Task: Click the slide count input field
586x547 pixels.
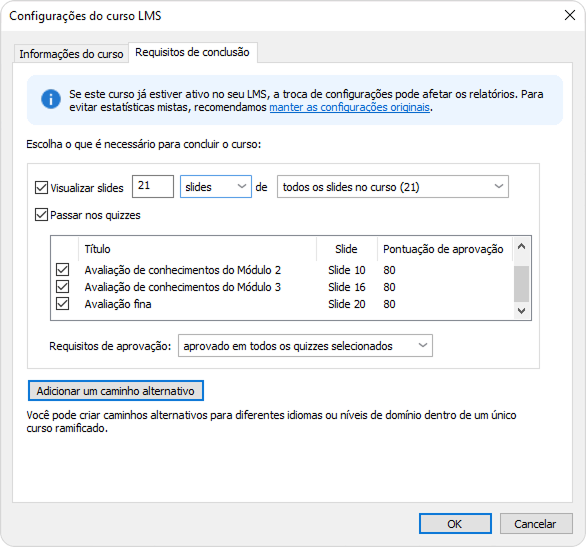Action: [x=153, y=186]
